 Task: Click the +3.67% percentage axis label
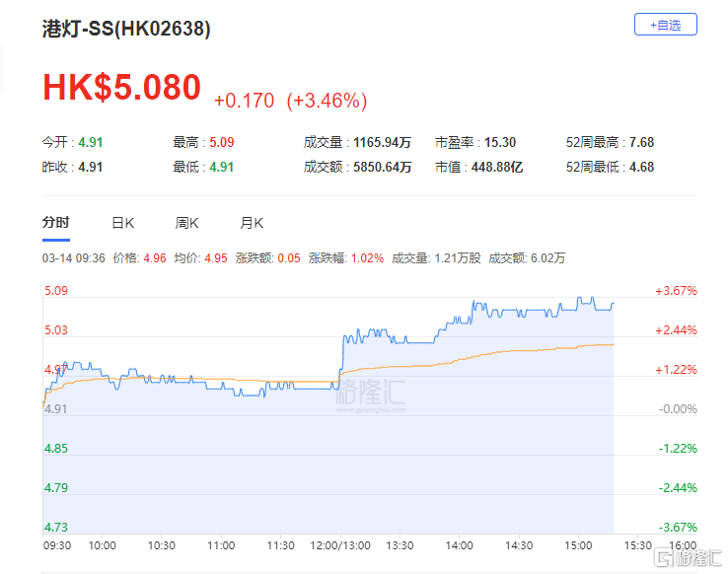point(676,291)
